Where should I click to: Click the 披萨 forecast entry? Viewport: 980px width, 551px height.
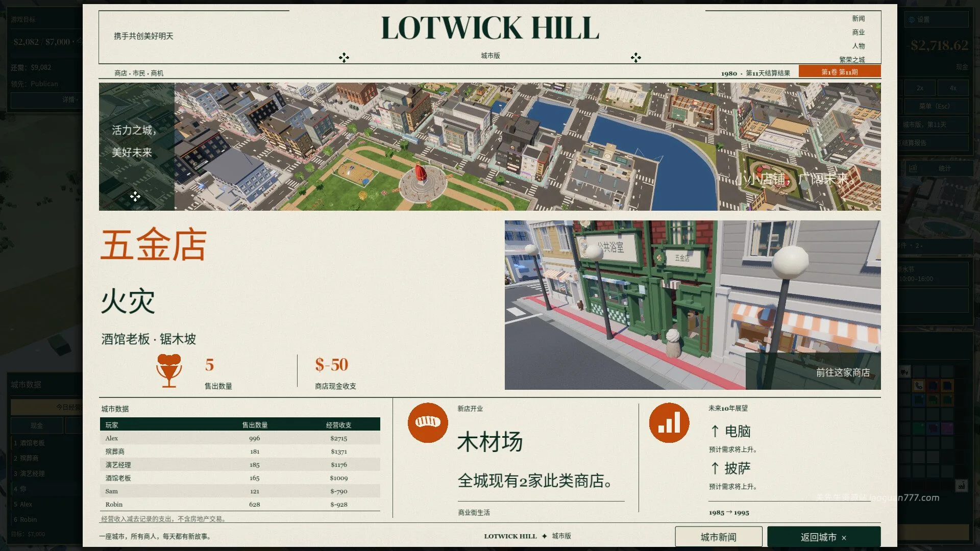point(738,468)
